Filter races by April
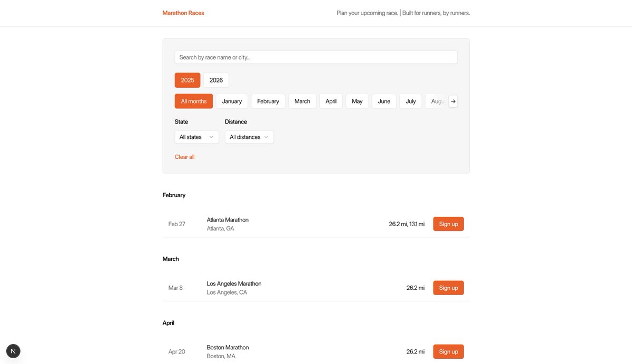This screenshot has height=364, width=632. click(x=331, y=101)
